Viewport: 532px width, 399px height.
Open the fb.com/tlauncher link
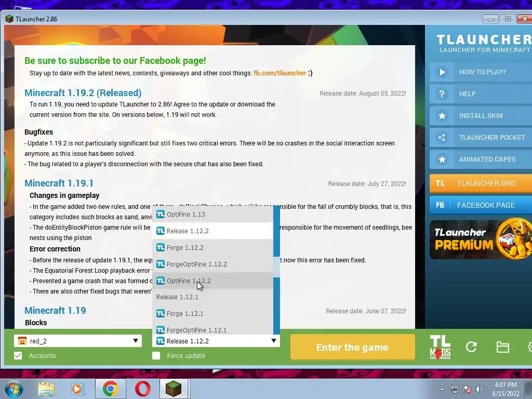pyautogui.click(x=280, y=73)
